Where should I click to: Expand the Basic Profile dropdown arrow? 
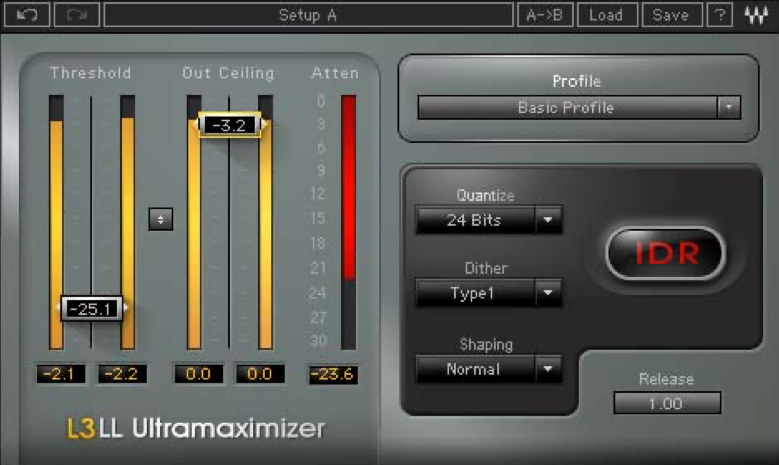click(729, 107)
